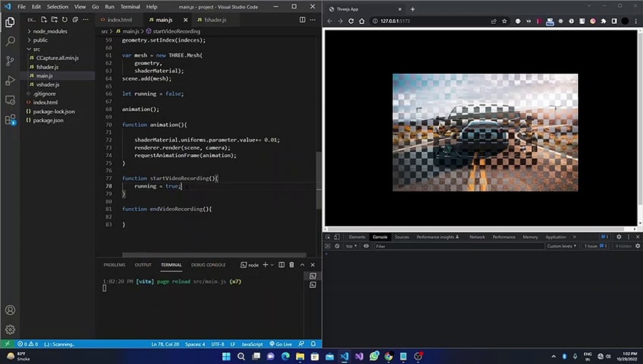The height and width of the screenshot is (364, 643).
Task: Open the File menu
Action: click(x=21, y=7)
